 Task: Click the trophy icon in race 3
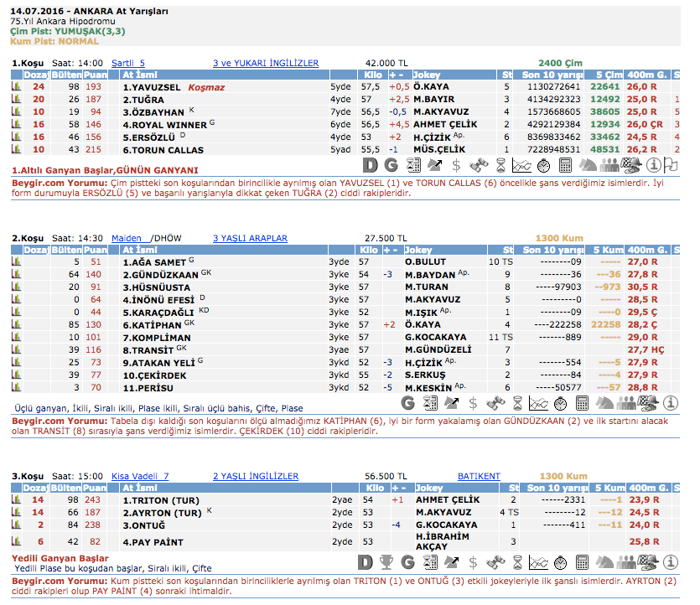click(x=386, y=562)
